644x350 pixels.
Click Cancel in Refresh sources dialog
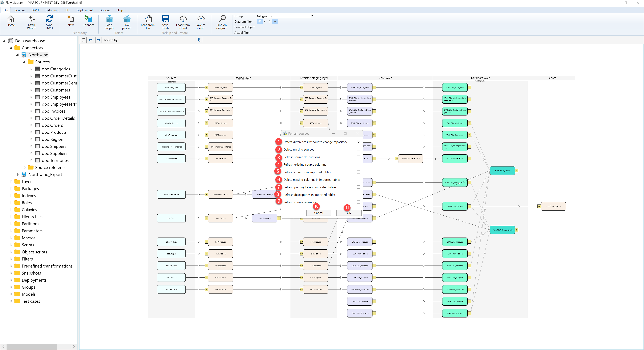click(x=318, y=213)
